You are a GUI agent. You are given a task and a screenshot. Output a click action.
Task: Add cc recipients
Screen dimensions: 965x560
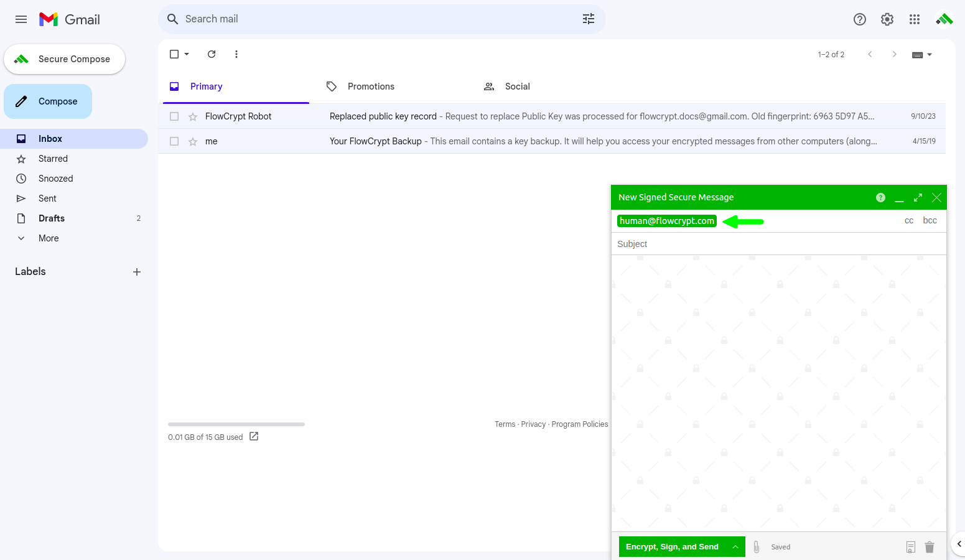[x=909, y=221]
